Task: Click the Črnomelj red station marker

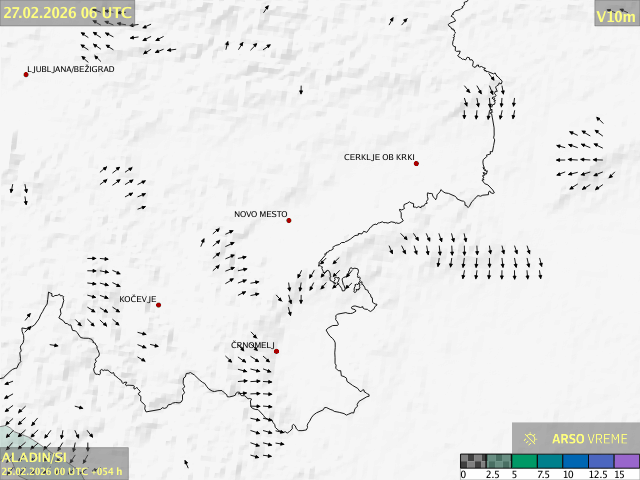Action: click(276, 351)
